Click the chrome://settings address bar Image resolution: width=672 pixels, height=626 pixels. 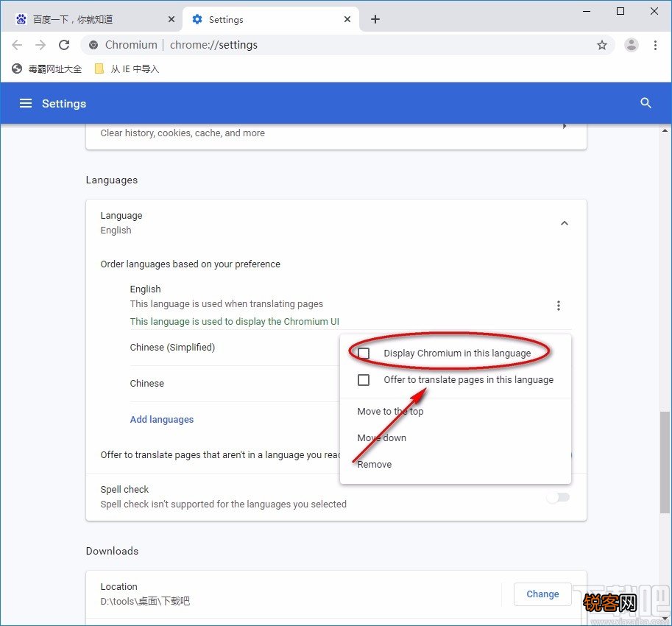pyautogui.click(x=347, y=45)
